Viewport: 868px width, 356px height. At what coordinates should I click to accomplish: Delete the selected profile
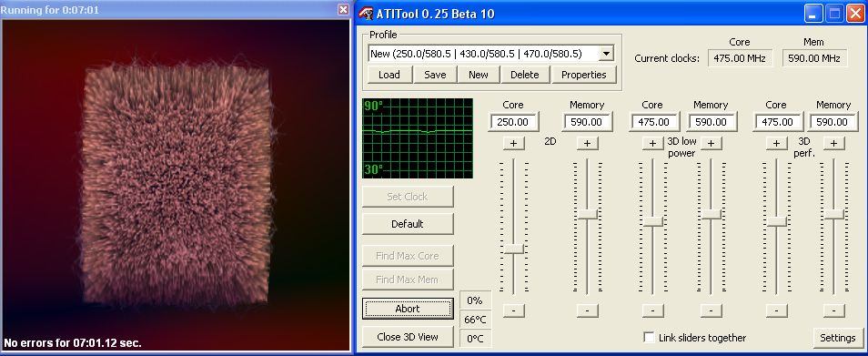click(525, 75)
